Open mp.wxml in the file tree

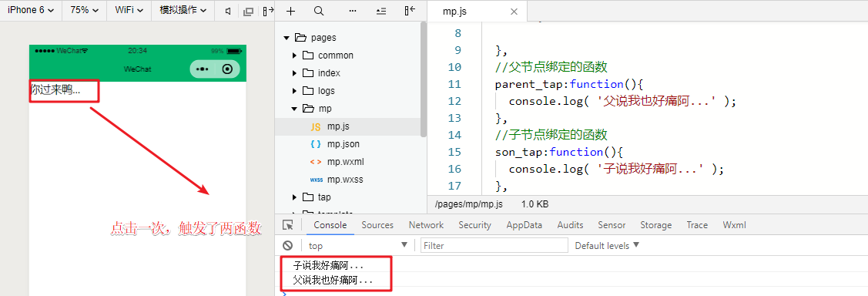(345, 162)
